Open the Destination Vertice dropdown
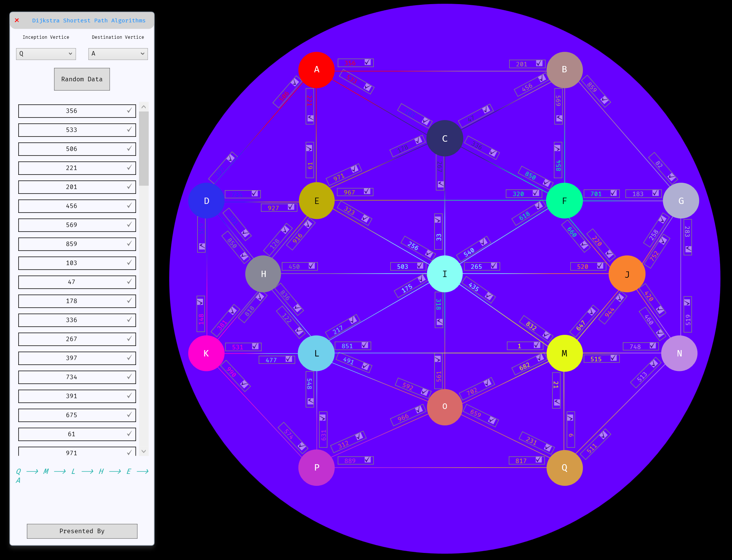 pyautogui.click(x=118, y=54)
